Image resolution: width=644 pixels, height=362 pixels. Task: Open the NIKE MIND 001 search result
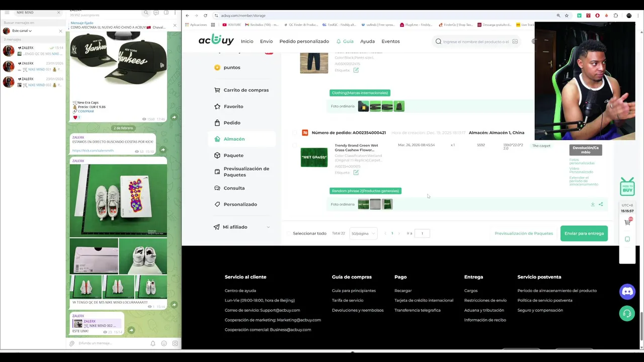coord(33,66)
